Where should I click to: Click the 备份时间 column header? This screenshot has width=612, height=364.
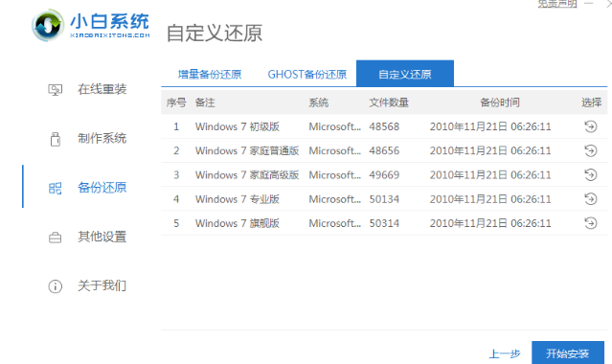pyautogui.click(x=500, y=102)
